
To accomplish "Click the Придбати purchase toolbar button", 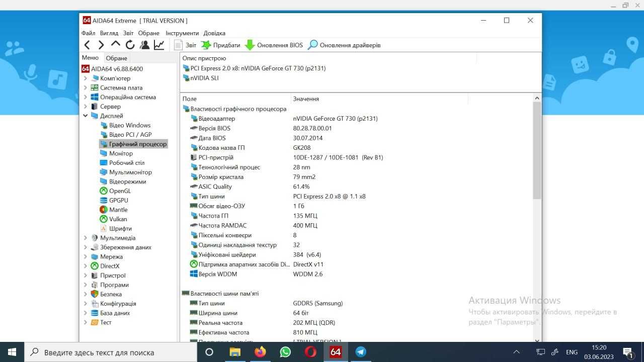I will pos(221,45).
